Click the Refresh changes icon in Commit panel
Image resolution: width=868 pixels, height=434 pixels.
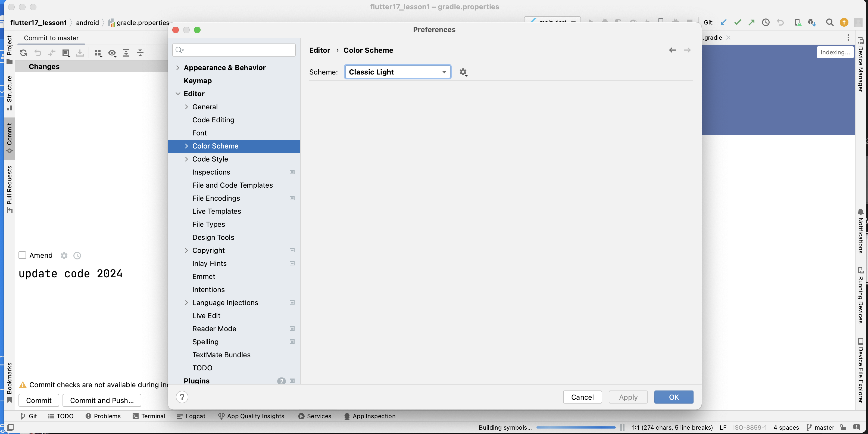(x=23, y=53)
